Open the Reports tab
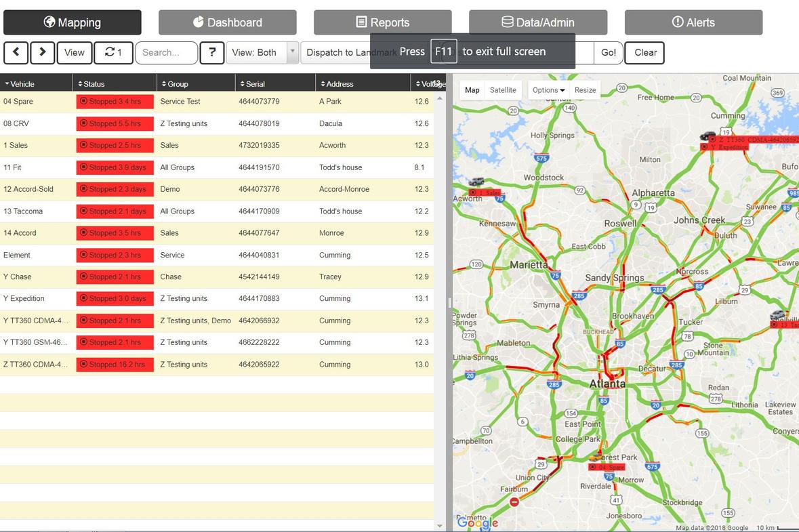This screenshot has width=799, height=532. (383, 22)
